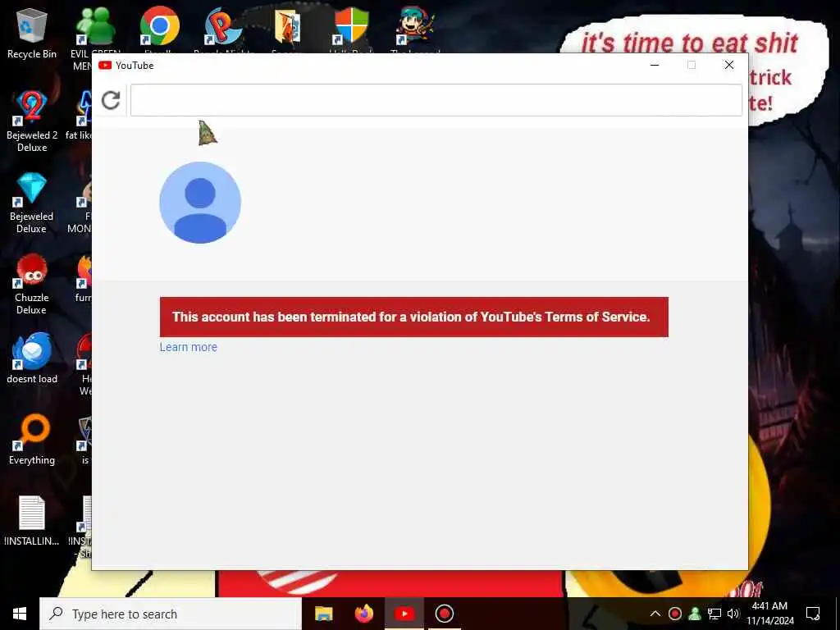Select the Peggle P desktop shortcut
The image size is (840, 630).
click(222, 25)
